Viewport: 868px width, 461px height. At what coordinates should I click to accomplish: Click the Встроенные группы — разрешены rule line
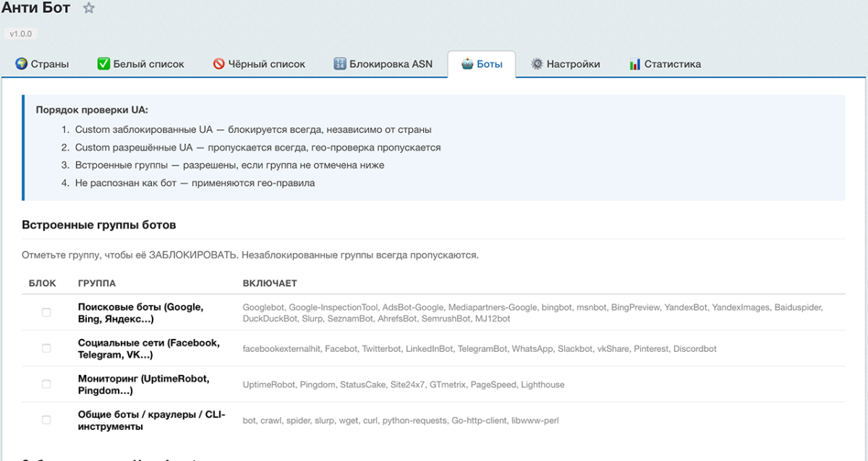229,165
